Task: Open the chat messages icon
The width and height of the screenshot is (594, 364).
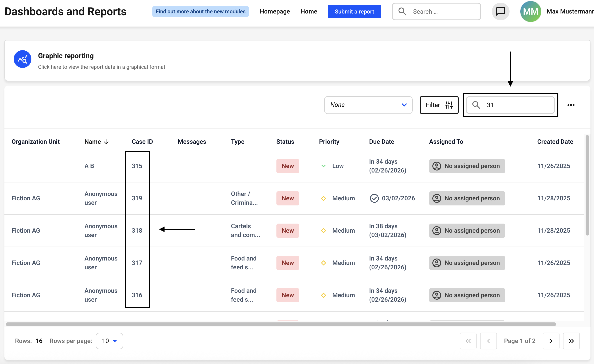Action: 500,11
